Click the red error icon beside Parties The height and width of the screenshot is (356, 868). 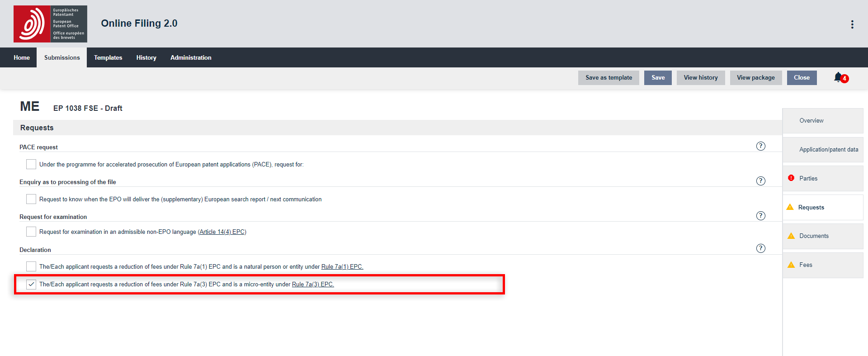(791, 178)
